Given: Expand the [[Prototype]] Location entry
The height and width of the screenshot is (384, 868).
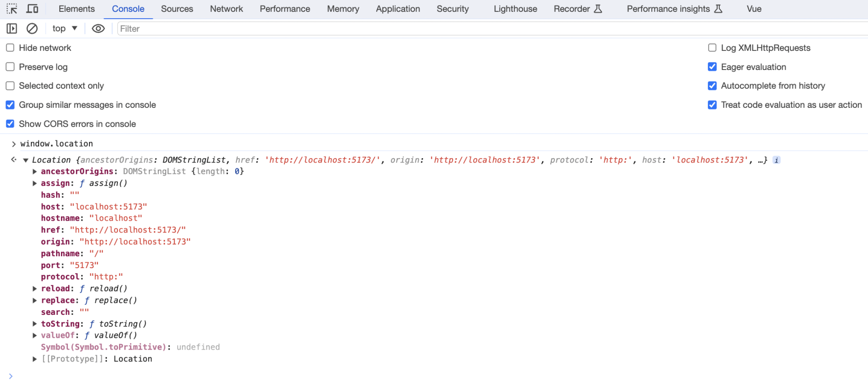Looking at the screenshot, I should click(34, 359).
